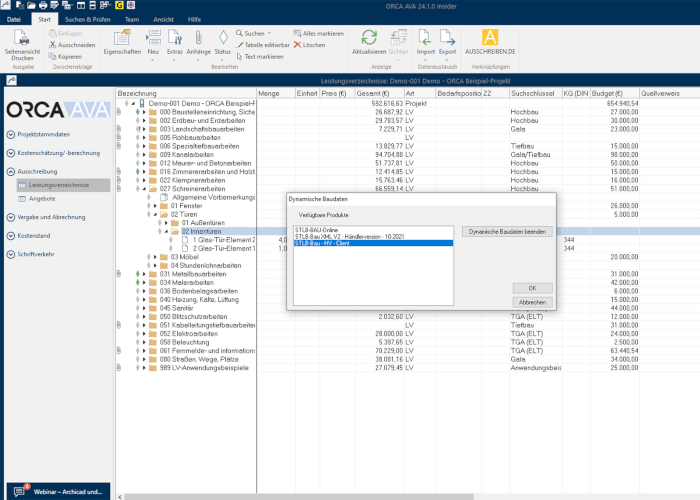Click the Sichten views button
Viewport: 700px width, 500px height.
[398, 45]
